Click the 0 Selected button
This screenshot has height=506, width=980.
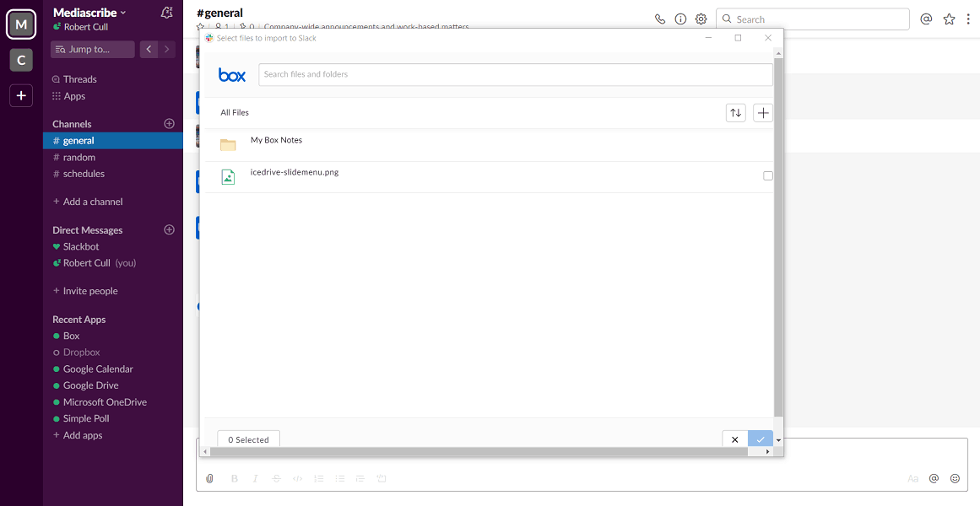[x=249, y=439]
